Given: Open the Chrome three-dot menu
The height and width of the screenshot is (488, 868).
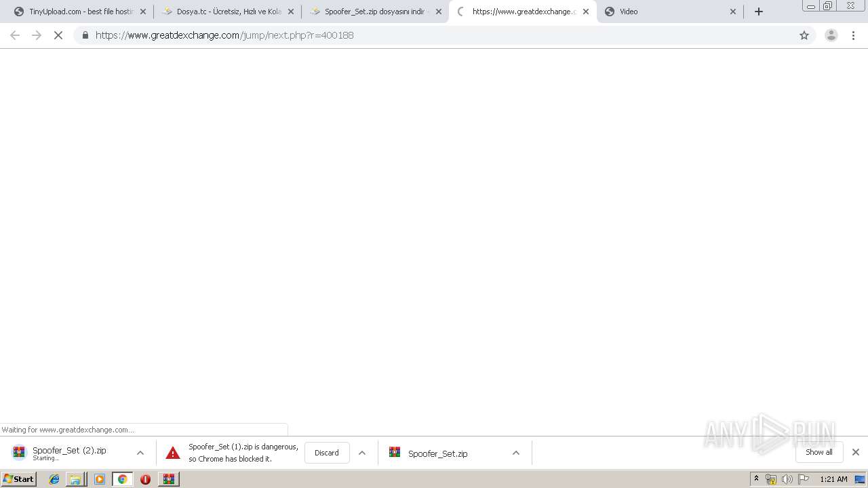Looking at the screenshot, I should coord(854,35).
